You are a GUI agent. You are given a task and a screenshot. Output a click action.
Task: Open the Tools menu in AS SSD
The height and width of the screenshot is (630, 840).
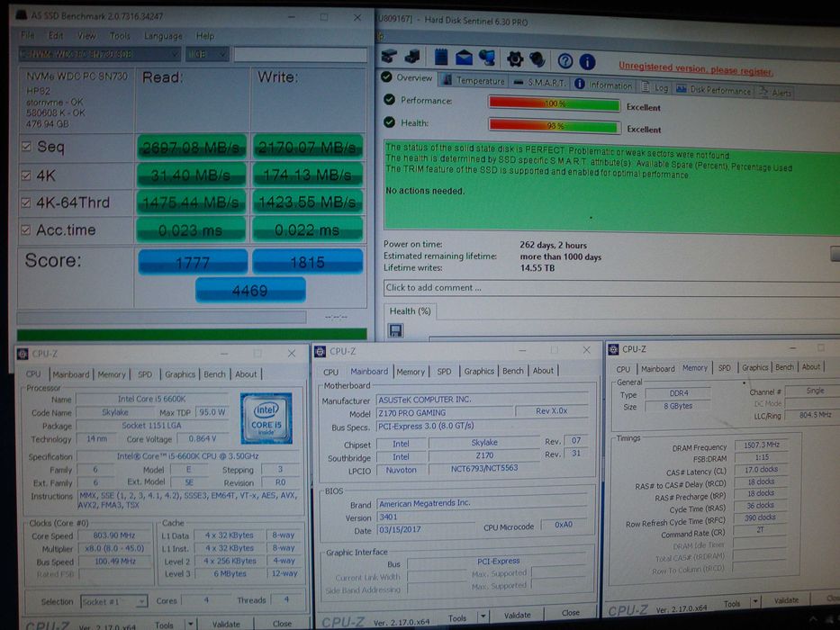pyautogui.click(x=120, y=36)
